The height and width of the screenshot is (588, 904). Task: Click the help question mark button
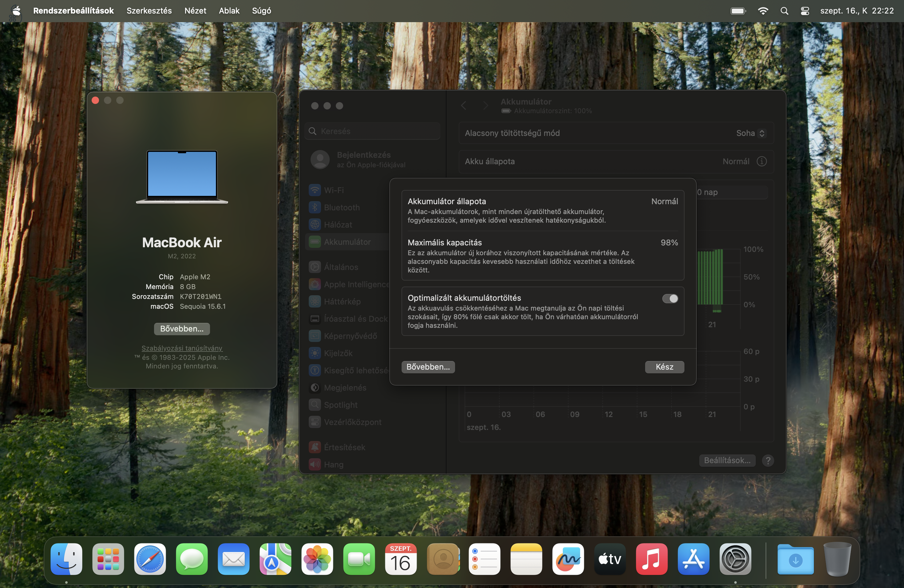(768, 460)
